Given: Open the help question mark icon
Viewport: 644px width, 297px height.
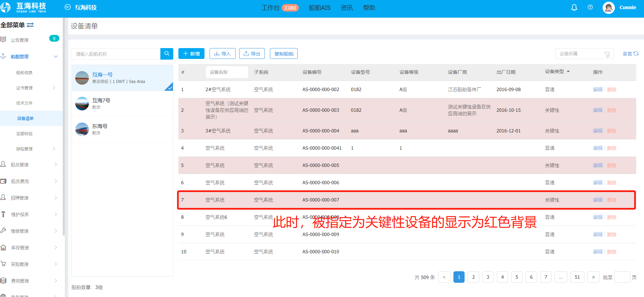Looking at the screenshot, I should pyautogui.click(x=590, y=7).
